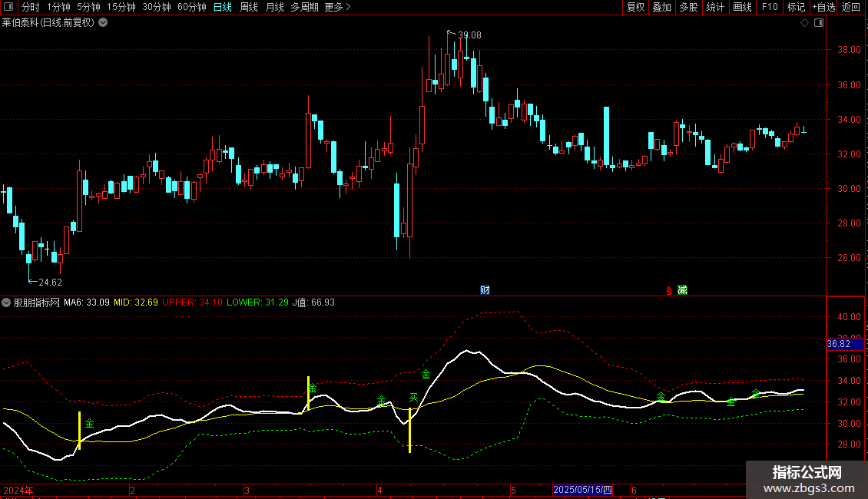
Task: Expand the 股朋指标网 indicator dropdown
Action: click(6, 302)
